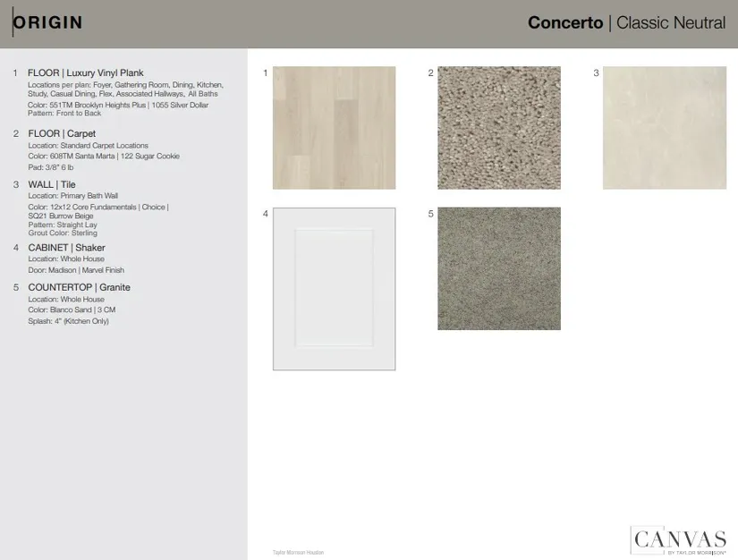Click the 'Splash: 4" (Kitchen Only)' line
This screenshot has height=560, width=738.
(68, 320)
